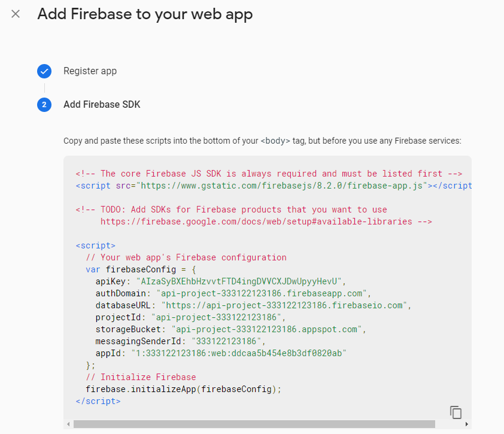Click the '// Initialize Firebase' comment
The height and width of the screenshot is (434, 504).
[x=141, y=377]
